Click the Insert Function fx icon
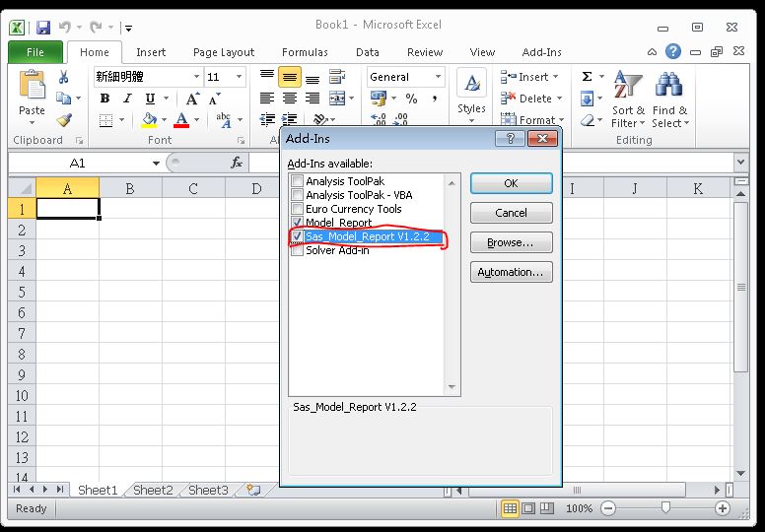 pyautogui.click(x=237, y=163)
